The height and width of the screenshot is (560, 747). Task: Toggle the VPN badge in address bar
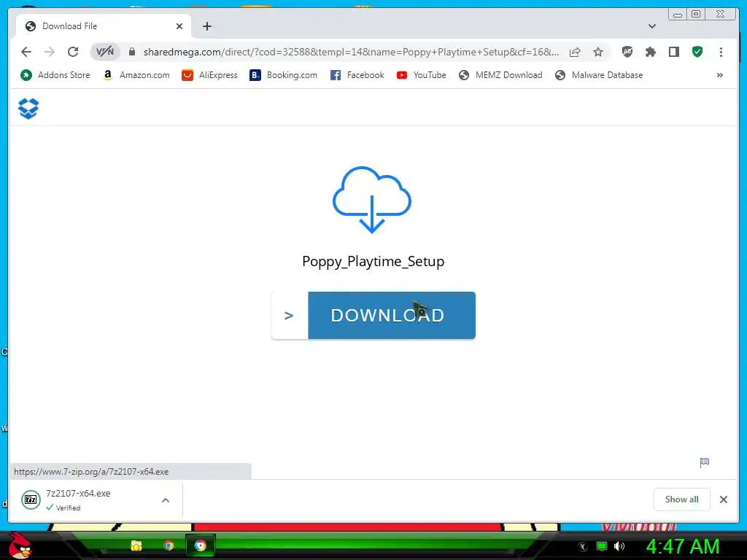point(105,52)
